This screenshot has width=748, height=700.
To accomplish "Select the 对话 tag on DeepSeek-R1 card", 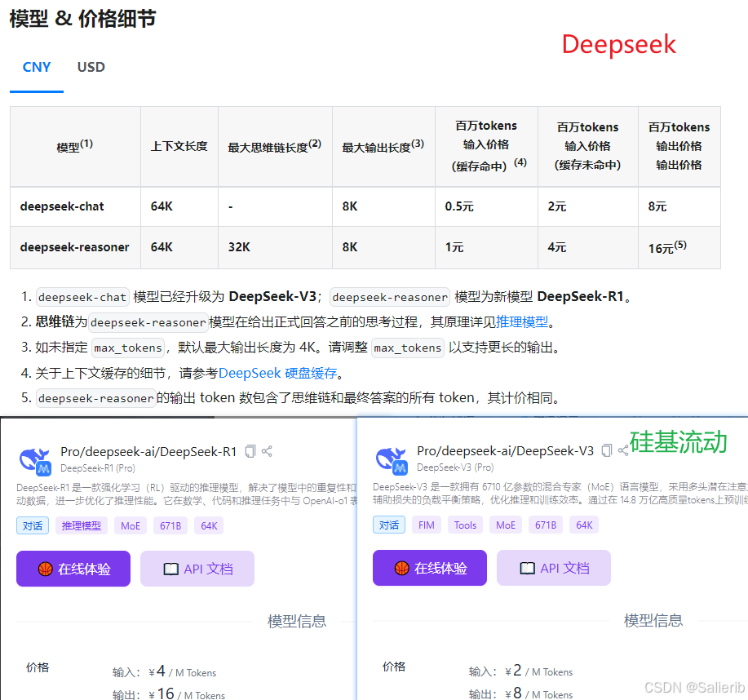I will point(33,526).
